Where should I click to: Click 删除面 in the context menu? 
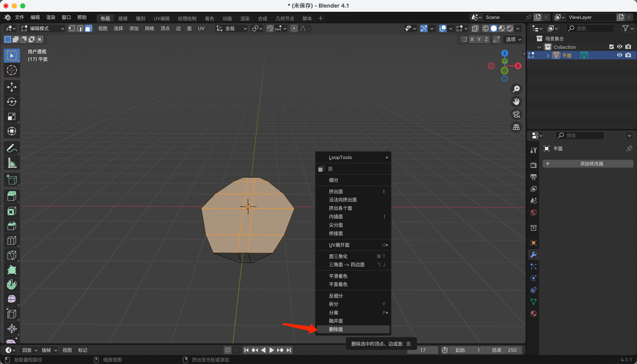coord(336,329)
